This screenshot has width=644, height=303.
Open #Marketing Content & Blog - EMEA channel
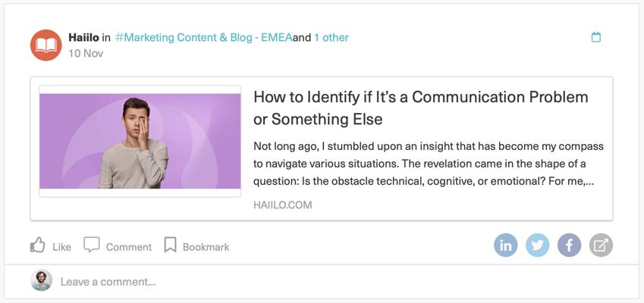[203, 37]
